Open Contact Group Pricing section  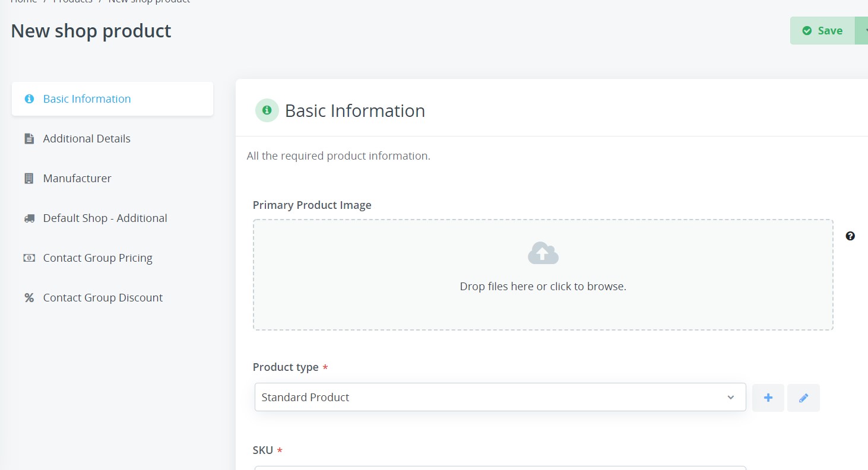98,258
